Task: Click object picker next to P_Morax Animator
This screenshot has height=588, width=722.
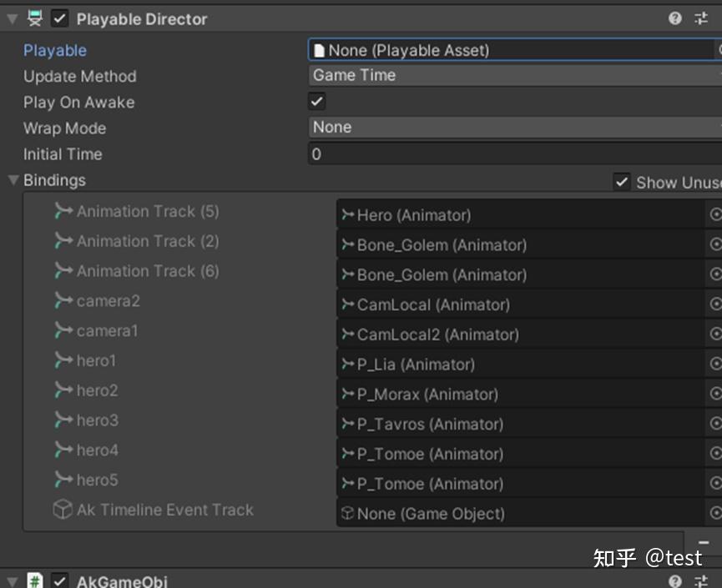Action: pos(716,394)
